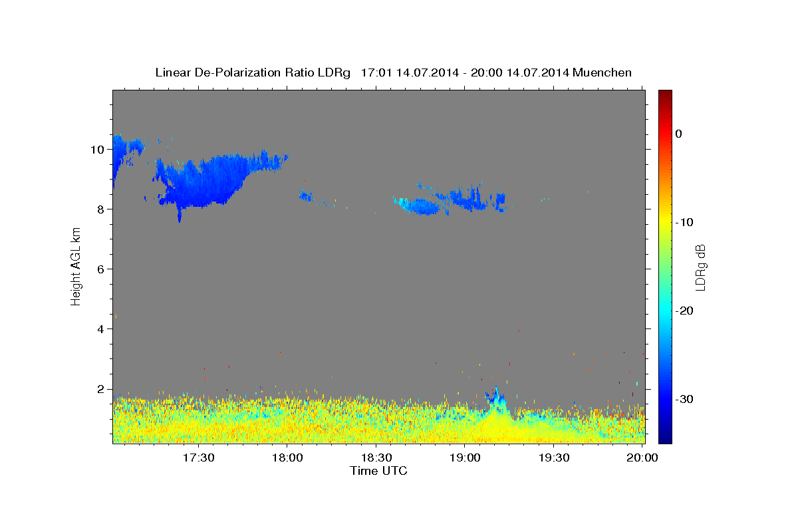Click the 17:30 time tick label
This screenshot has height=532, width=798.
pyautogui.click(x=198, y=458)
